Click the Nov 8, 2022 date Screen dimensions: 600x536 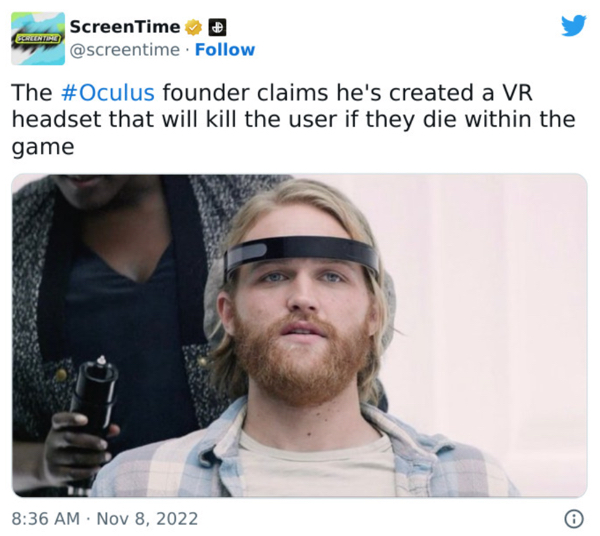147,519
